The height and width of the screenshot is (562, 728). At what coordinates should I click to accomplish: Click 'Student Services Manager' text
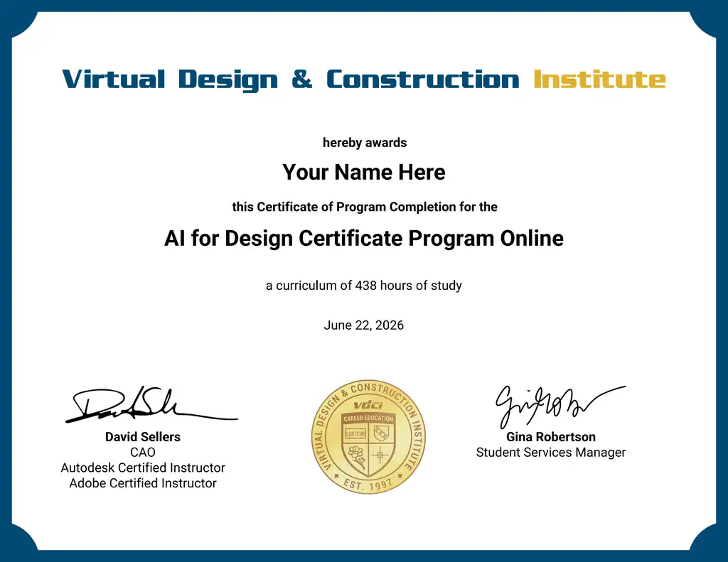(x=551, y=453)
